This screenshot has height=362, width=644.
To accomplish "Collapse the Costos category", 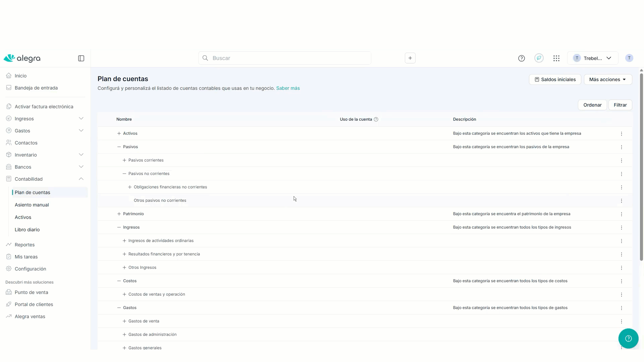I will click(x=119, y=281).
